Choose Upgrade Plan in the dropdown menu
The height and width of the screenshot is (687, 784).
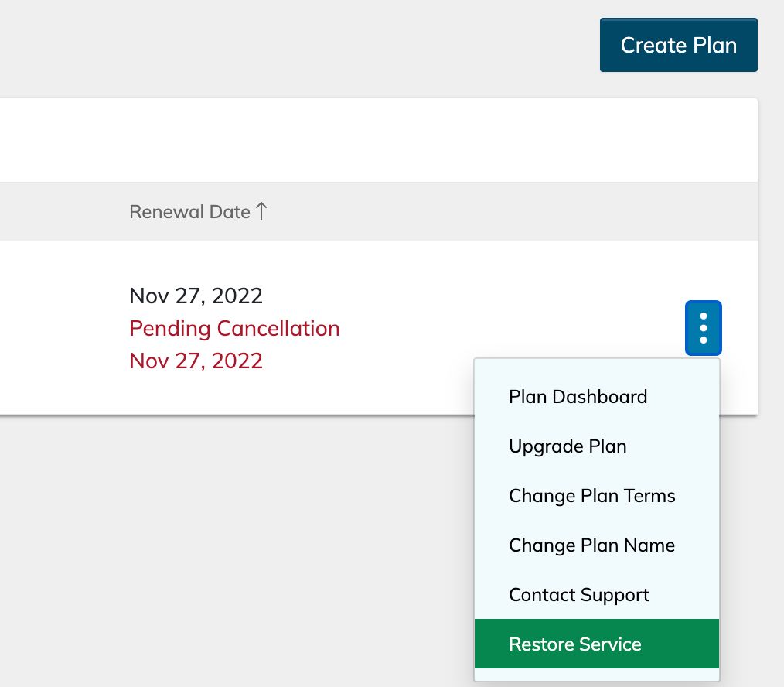coord(568,446)
